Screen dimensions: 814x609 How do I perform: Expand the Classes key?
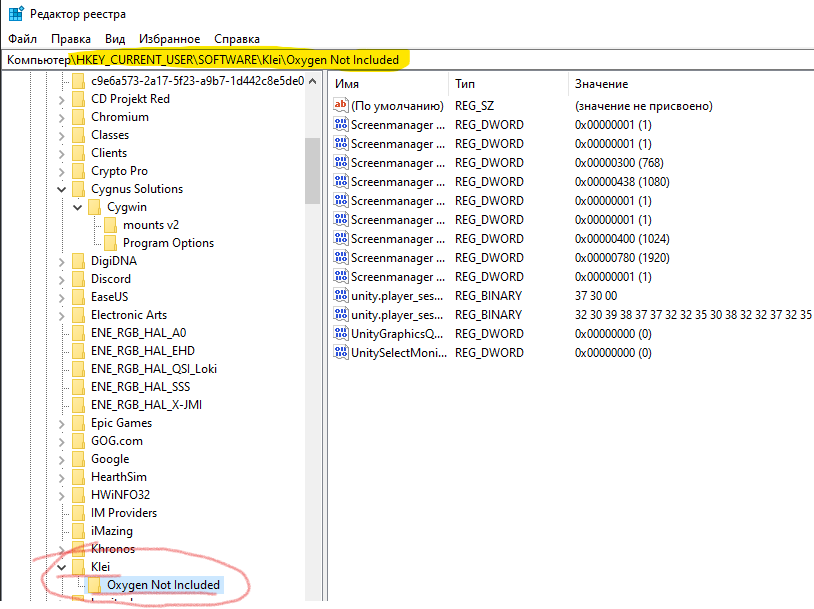coord(61,136)
